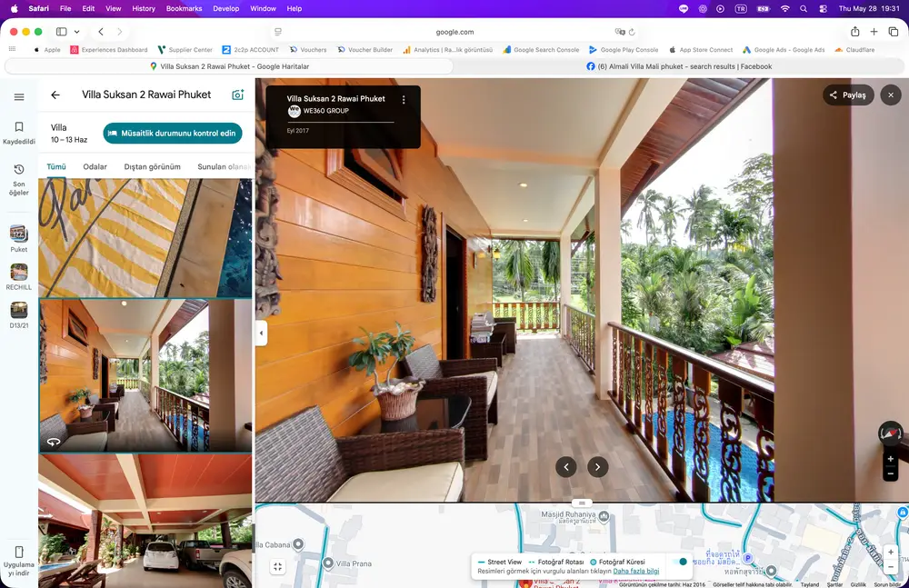
Task: Open the Puket recent item
Action: 19,239
